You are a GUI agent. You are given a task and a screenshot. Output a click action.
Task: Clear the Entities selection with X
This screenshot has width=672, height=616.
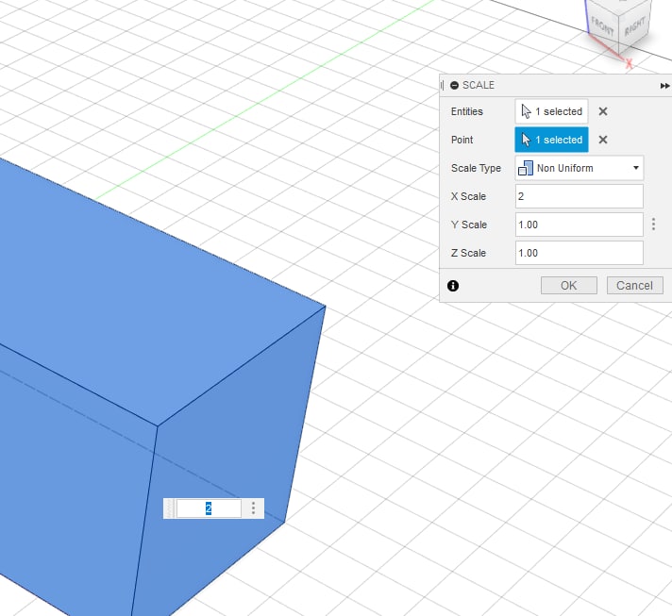pos(602,111)
